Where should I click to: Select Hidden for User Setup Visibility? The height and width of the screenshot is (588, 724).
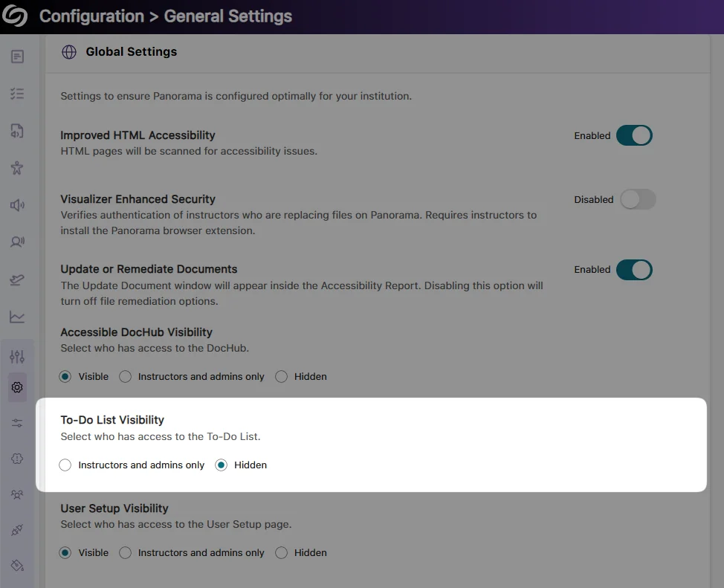282,553
